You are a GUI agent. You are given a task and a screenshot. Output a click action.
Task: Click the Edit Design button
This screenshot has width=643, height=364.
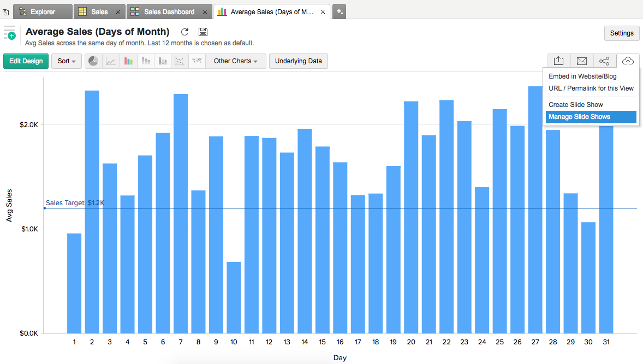[26, 61]
